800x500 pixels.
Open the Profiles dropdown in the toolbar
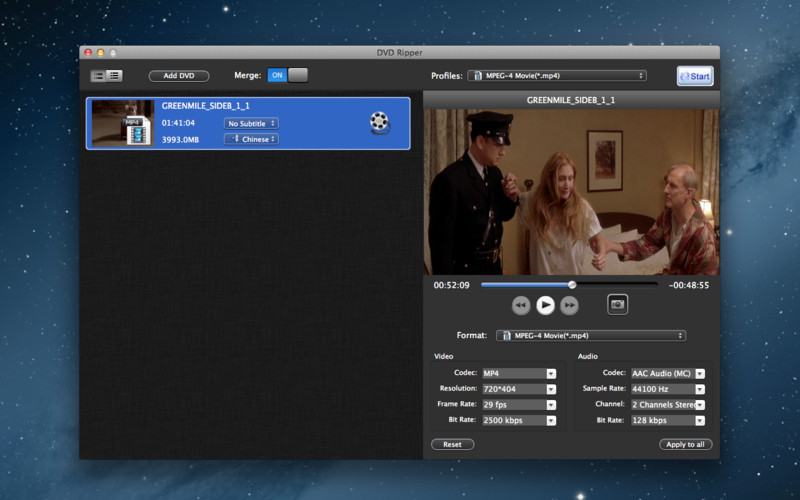(557, 76)
